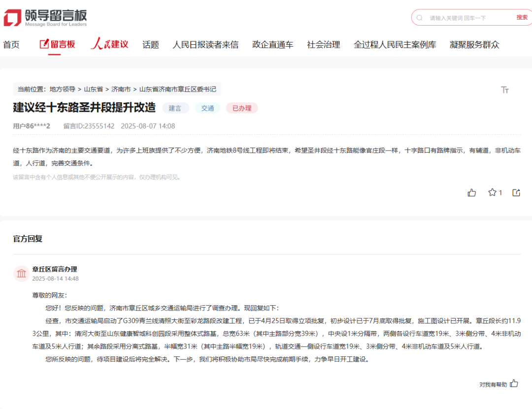Open the 人民建议 section

110,44
